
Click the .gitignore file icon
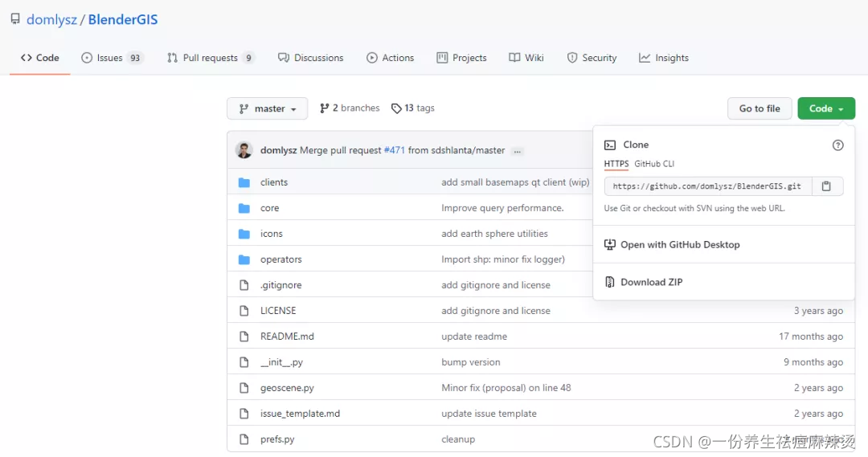coord(244,285)
